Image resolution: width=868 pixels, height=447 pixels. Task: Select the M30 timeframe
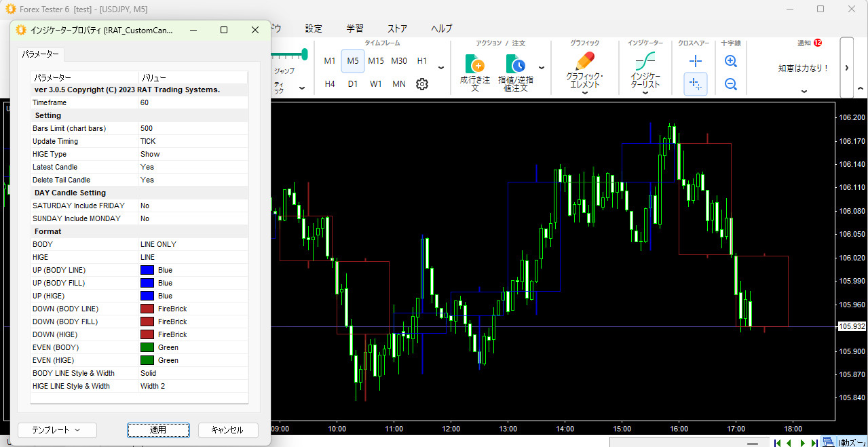(399, 61)
